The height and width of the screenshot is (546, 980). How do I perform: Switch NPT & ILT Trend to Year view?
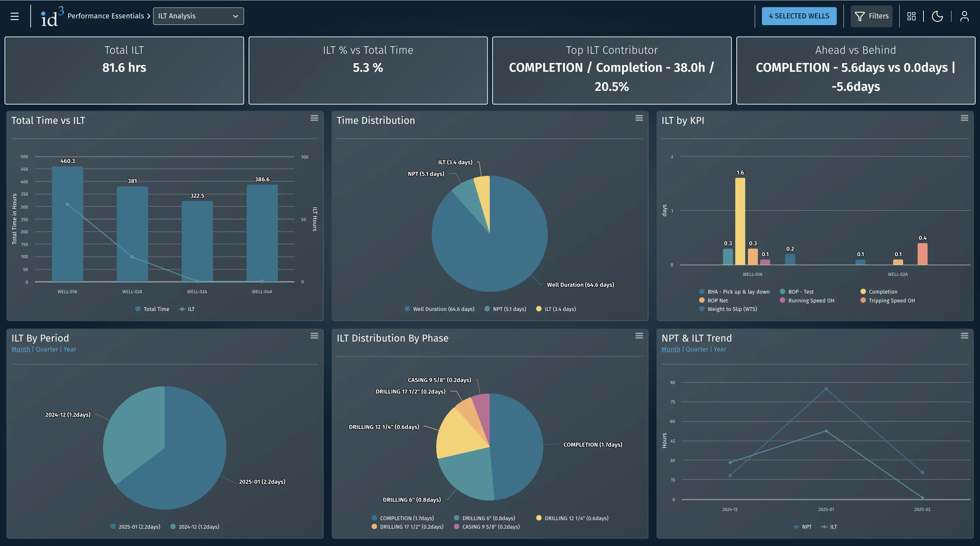click(x=720, y=349)
